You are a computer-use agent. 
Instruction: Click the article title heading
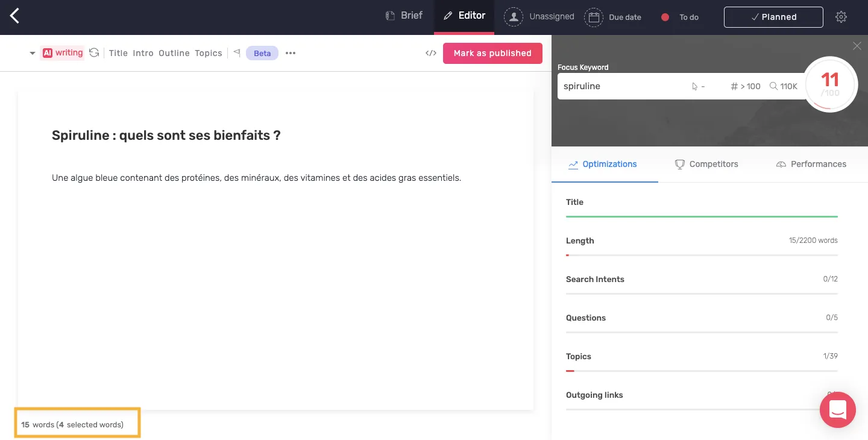[166, 135]
